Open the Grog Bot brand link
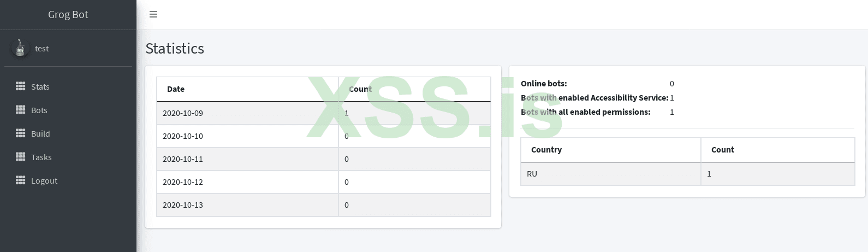 68,15
